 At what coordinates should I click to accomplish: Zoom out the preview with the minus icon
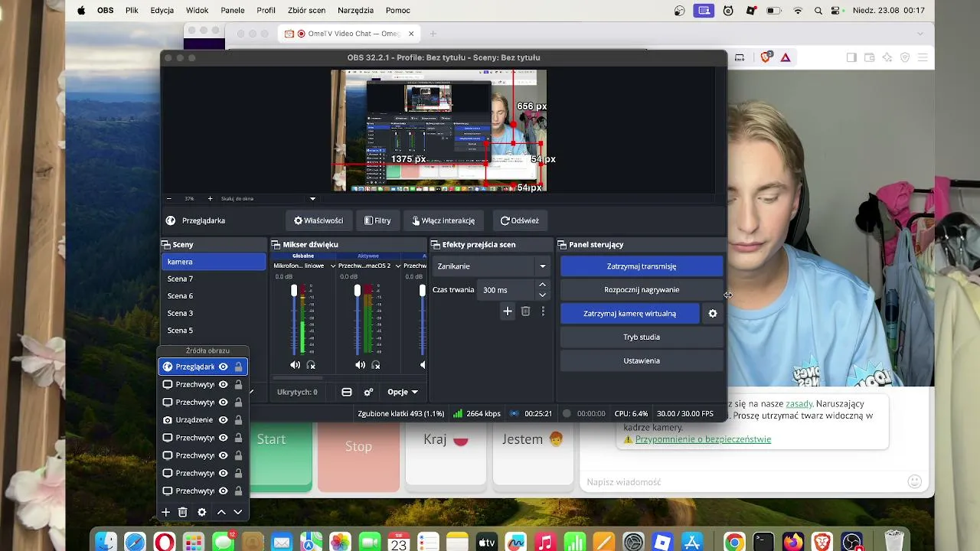(x=169, y=198)
